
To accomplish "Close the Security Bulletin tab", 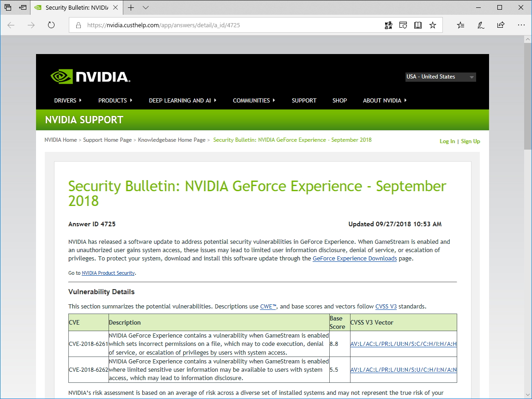I will 115,7.
